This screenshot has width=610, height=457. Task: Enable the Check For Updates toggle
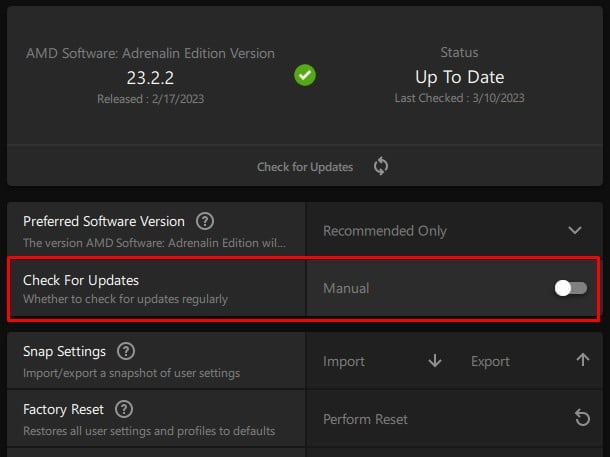(x=571, y=288)
